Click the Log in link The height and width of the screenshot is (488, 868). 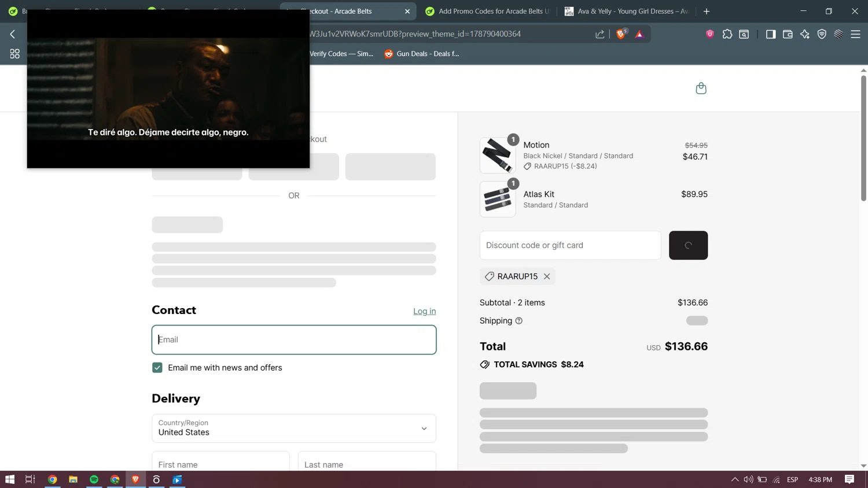click(x=424, y=311)
